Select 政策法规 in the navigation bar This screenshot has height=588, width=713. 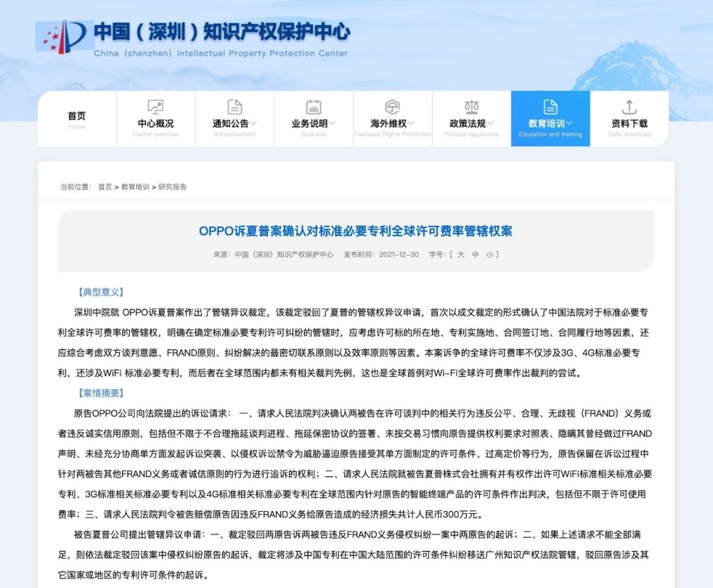[468, 123]
